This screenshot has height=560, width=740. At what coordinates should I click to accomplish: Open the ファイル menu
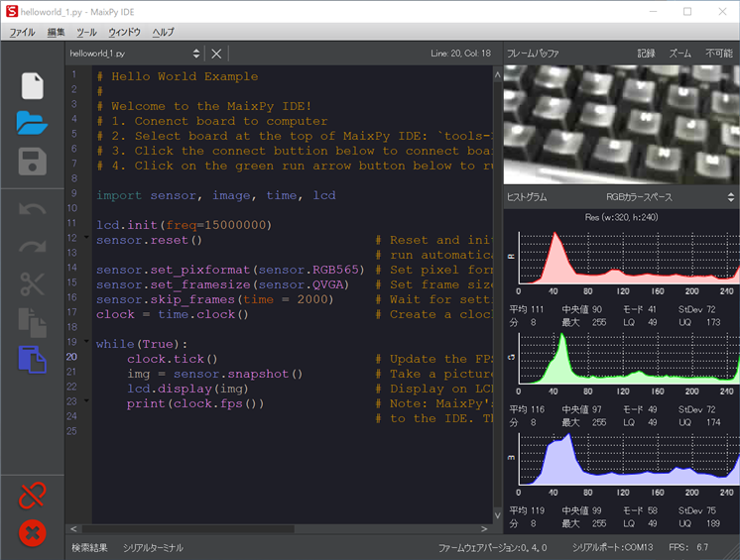pos(22,33)
